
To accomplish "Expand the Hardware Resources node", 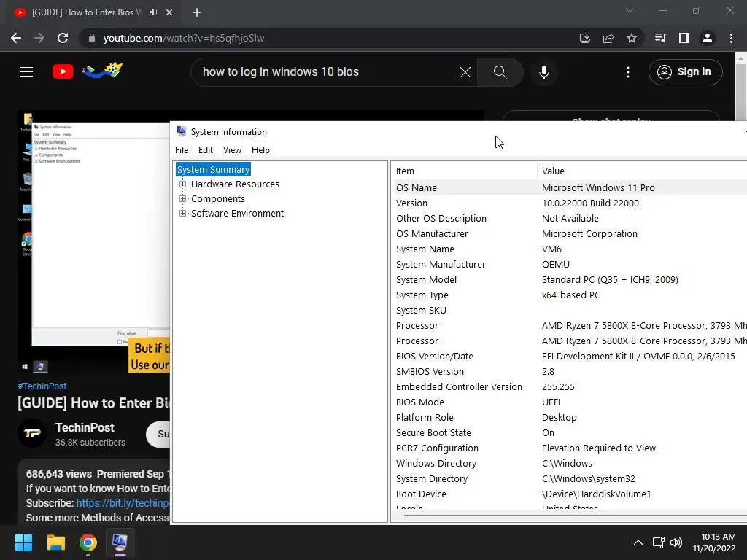I will [182, 184].
